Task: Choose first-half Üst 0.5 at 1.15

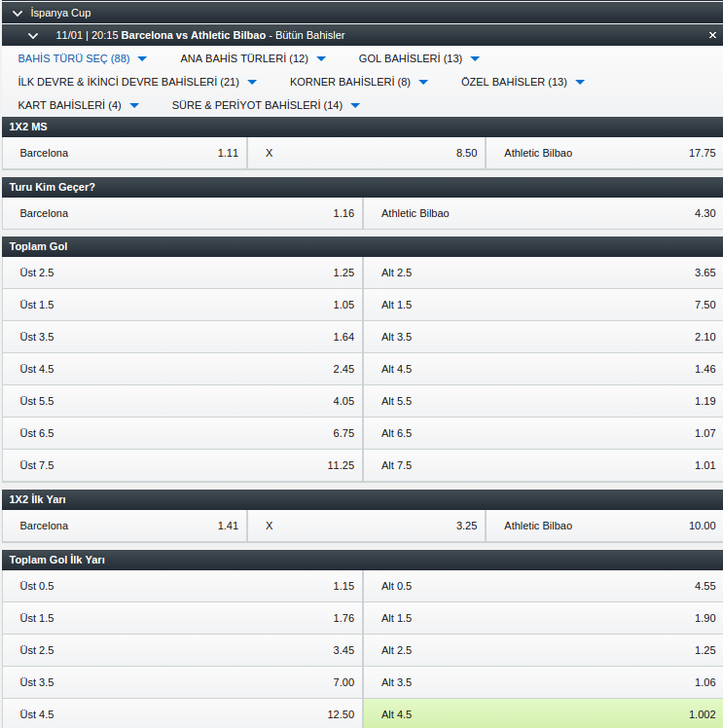Action: point(182,587)
